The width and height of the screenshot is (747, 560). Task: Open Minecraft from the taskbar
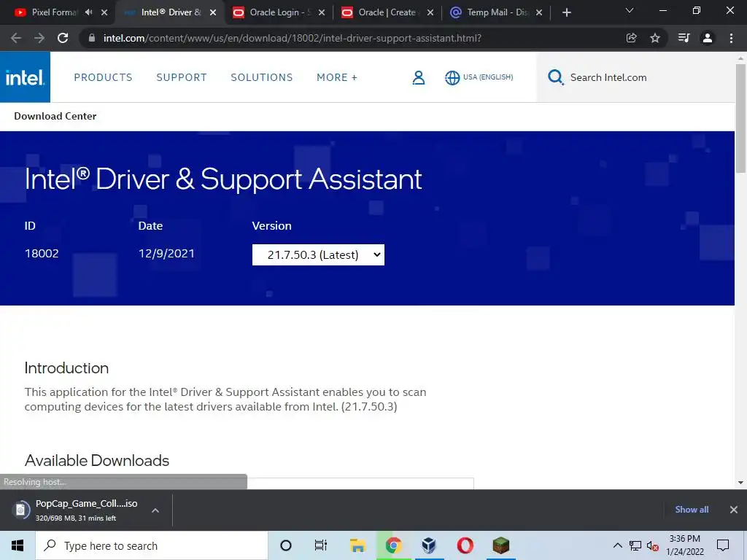(x=500, y=545)
